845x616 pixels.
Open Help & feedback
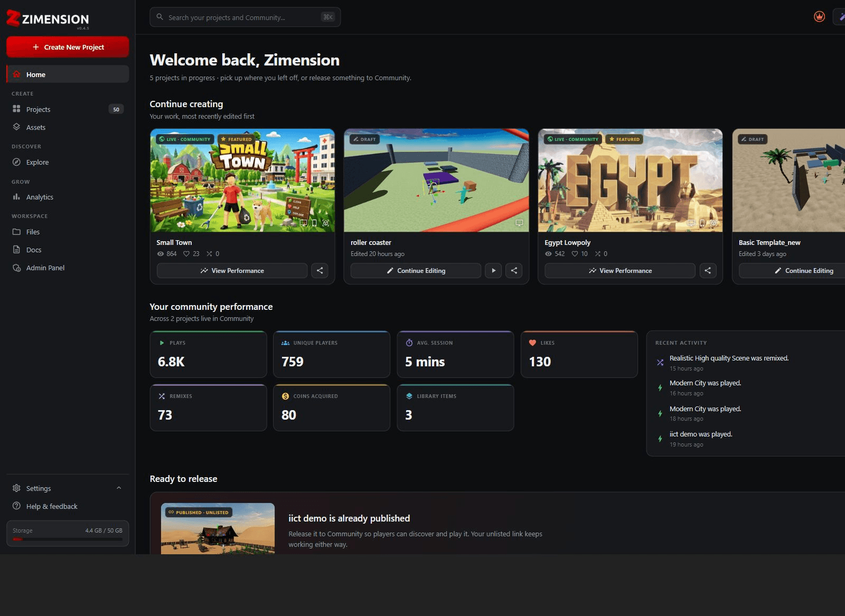click(x=68, y=506)
